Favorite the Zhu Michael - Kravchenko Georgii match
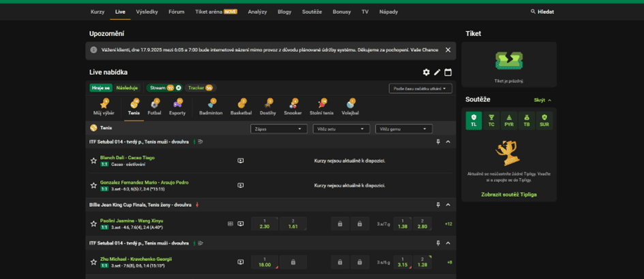The height and width of the screenshot is (279, 644). click(93, 262)
